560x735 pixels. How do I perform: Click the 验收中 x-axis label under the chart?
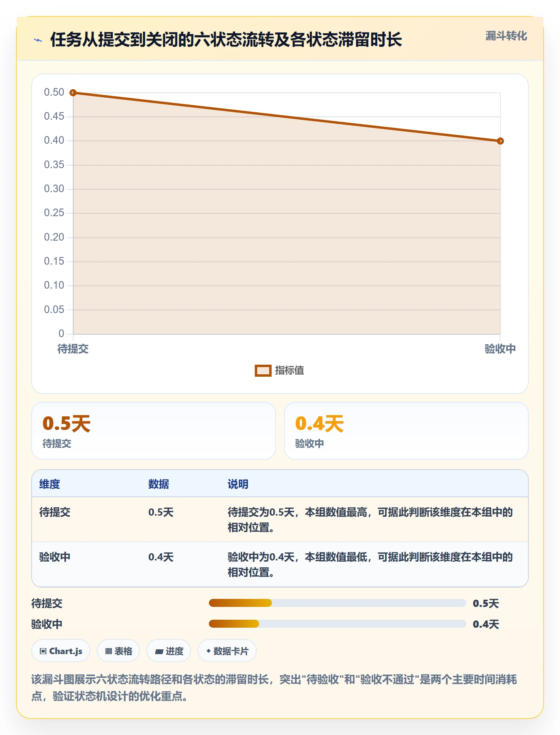click(500, 349)
